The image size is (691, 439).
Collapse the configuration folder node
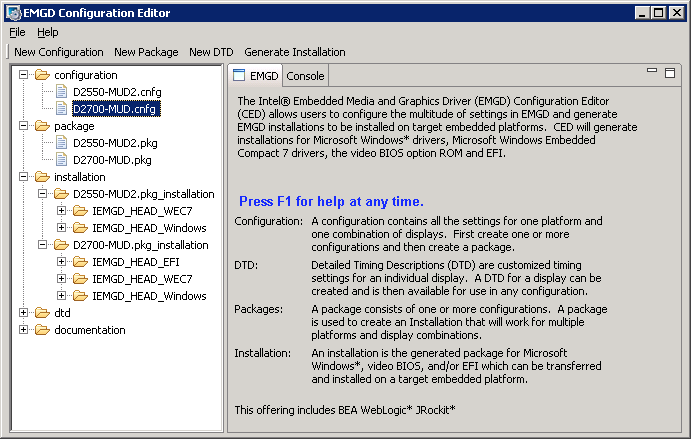coord(23,75)
